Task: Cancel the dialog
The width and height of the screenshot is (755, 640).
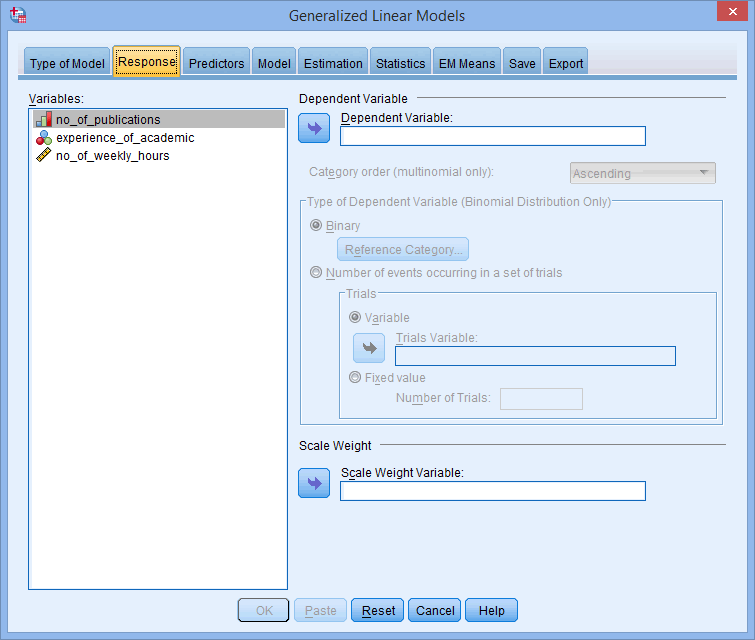Action: point(435,610)
